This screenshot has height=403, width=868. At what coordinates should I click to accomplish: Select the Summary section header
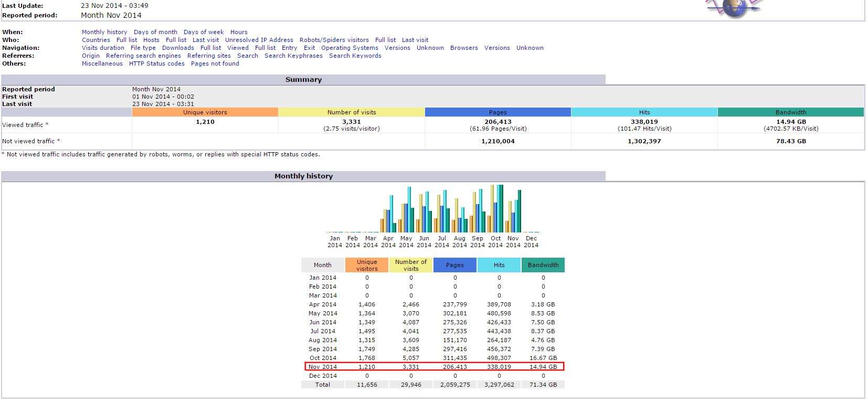(x=303, y=80)
